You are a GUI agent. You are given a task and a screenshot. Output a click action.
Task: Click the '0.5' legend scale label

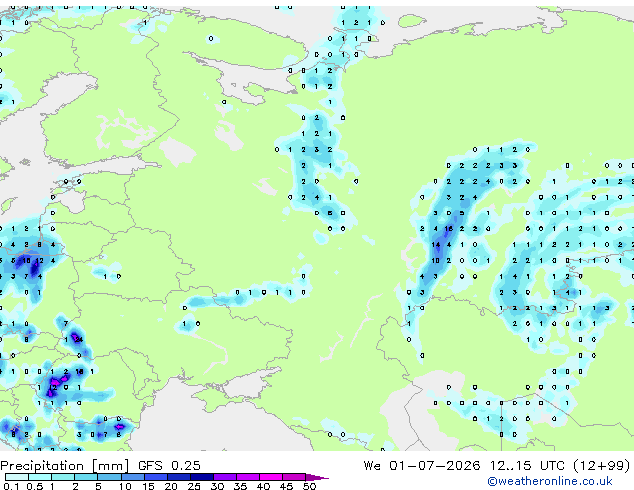34,486
